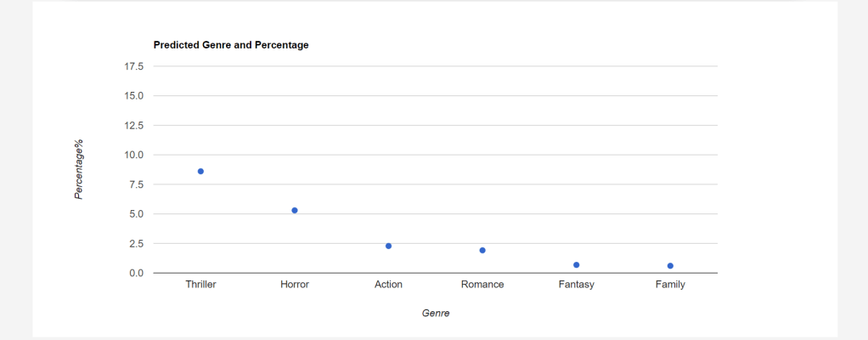868x340 pixels.
Task: Click the 17.5 tick label
Action: point(134,66)
